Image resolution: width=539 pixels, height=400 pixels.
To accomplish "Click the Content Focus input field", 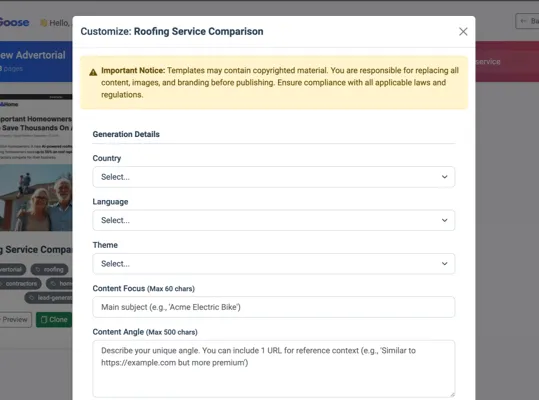I will tap(274, 307).
